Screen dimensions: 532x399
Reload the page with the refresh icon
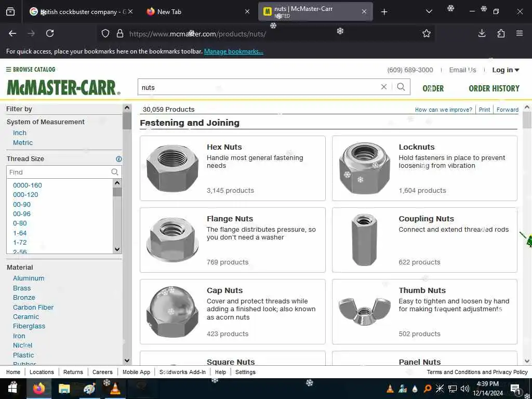pyautogui.click(x=50, y=33)
